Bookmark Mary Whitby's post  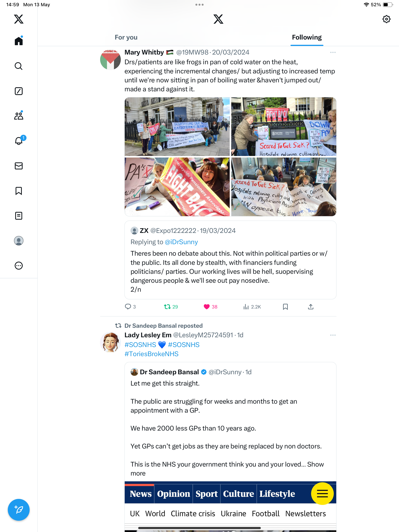point(285,307)
